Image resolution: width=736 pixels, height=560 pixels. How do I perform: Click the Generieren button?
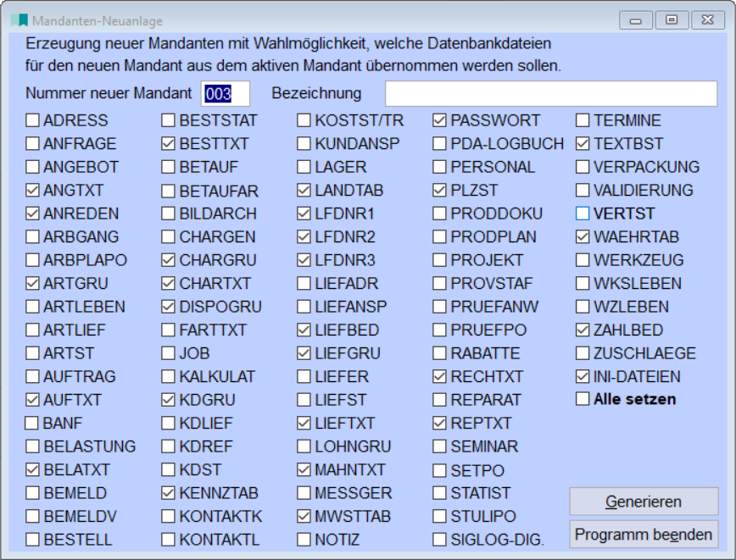pos(644,502)
